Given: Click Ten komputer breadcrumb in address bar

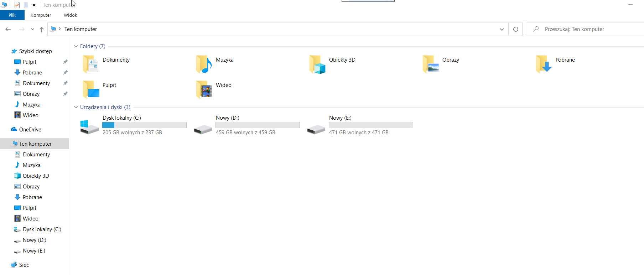Looking at the screenshot, I should tap(80, 29).
